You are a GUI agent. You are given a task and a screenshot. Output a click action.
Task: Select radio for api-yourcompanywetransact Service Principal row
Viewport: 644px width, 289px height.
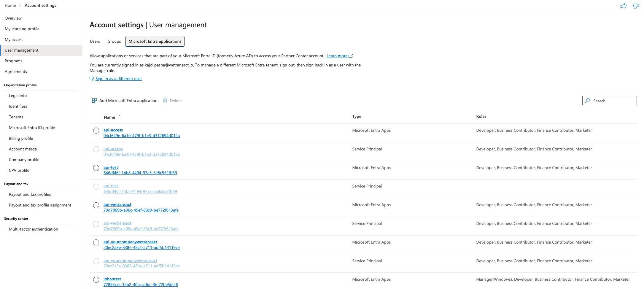96,261
